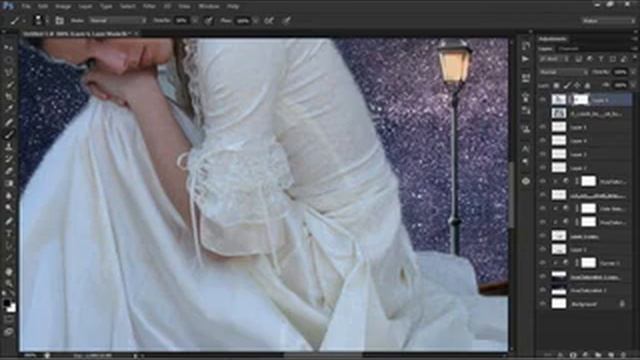The image size is (640, 360).
Task: Open the Window menu
Action: coord(209,7)
